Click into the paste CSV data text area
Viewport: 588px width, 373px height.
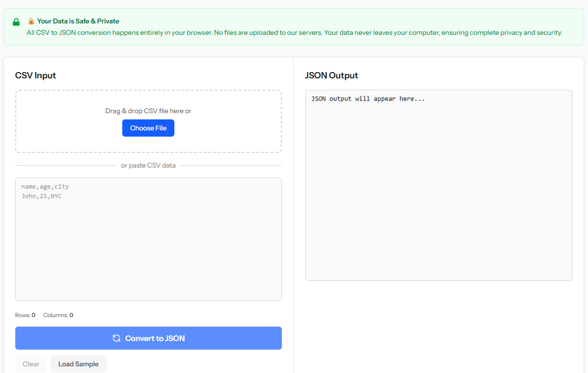(x=148, y=239)
